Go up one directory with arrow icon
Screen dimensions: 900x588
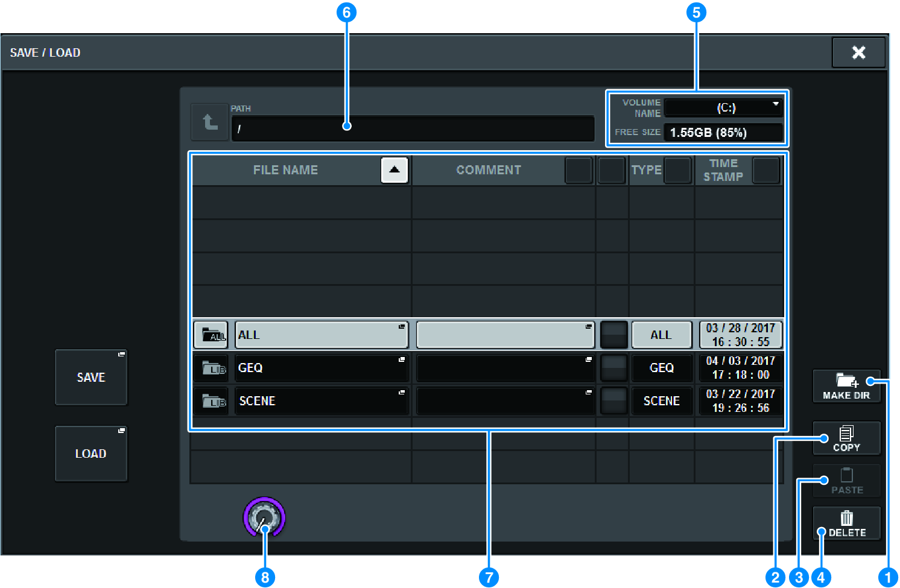(209, 122)
